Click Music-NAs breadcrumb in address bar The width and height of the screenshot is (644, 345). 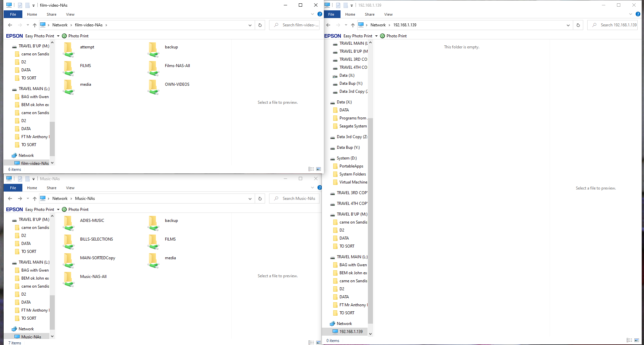[85, 199]
